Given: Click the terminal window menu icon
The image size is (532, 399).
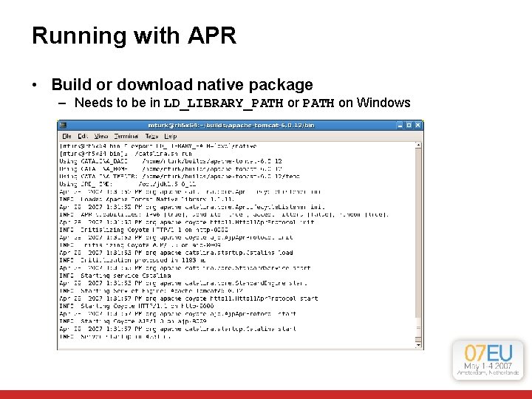Looking at the screenshot, I should coord(63,125).
